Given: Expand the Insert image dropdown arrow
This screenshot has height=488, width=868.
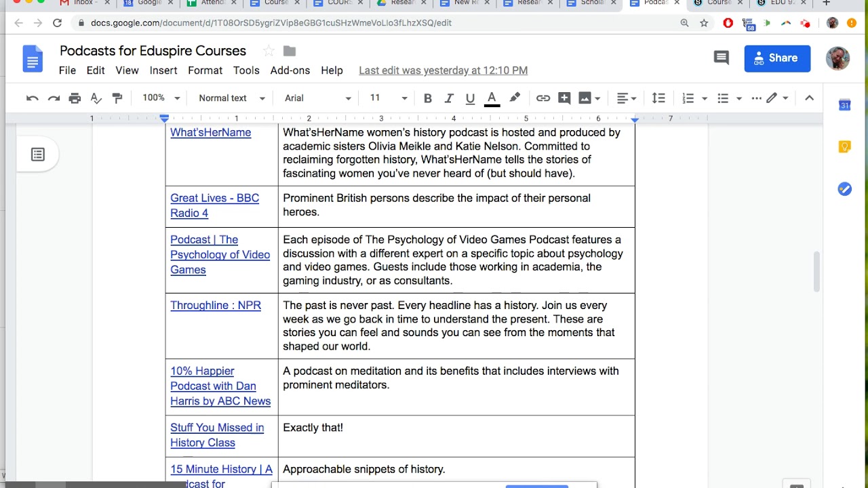Looking at the screenshot, I should (597, 98).
